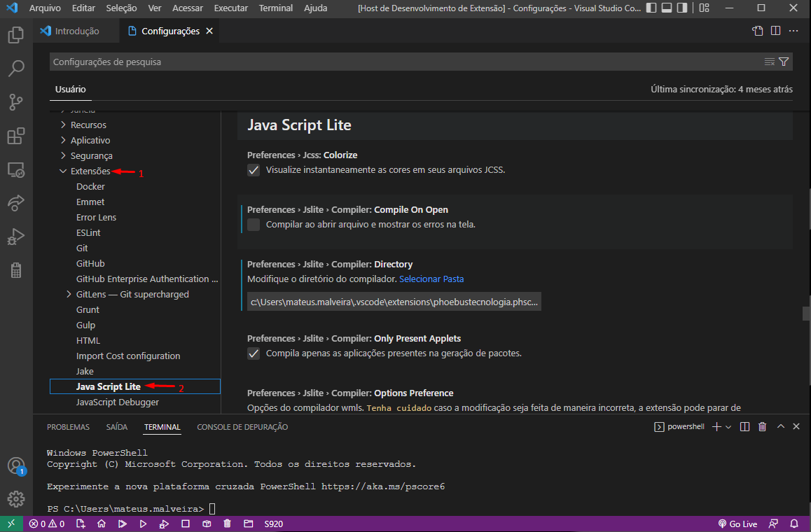The width and height of the screenshot is (811, 532).
Task: Open the Run and Debug view
Action: click(15, 237)
